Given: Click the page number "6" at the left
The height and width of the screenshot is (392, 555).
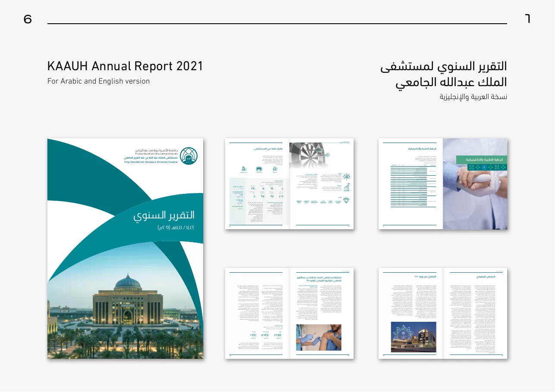Looking at the screenshot, I should [28, 19].
